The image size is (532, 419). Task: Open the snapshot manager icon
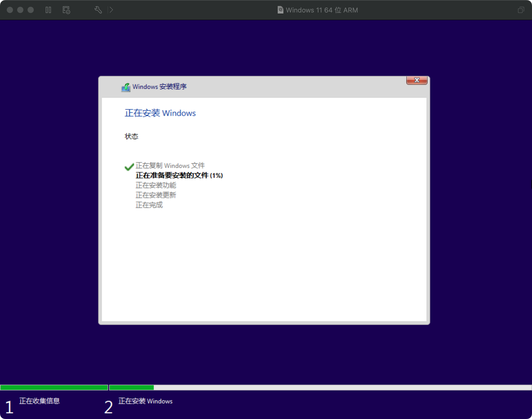click(66, 10)
